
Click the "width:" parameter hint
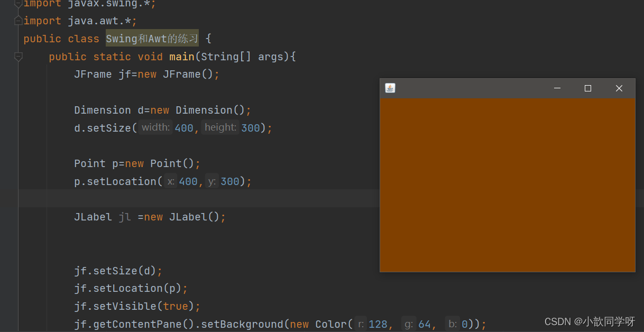point(156,127)
